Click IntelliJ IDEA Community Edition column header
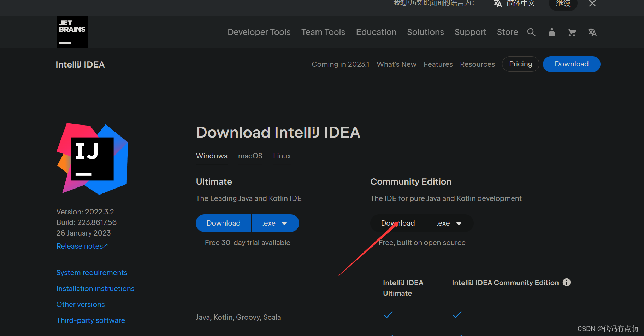This screenshot has height=336, width=644. [505, 283]
